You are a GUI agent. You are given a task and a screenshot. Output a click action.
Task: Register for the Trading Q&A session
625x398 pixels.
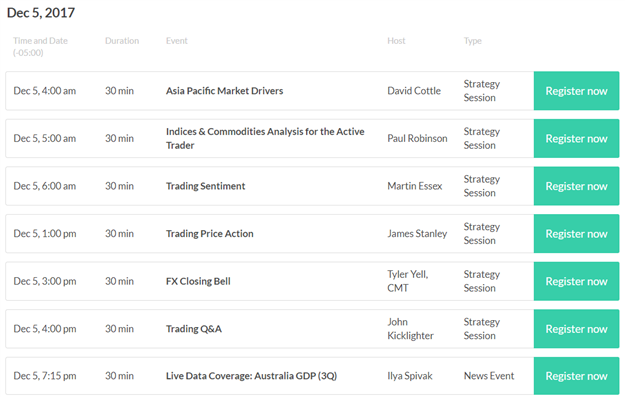point(576,329)
